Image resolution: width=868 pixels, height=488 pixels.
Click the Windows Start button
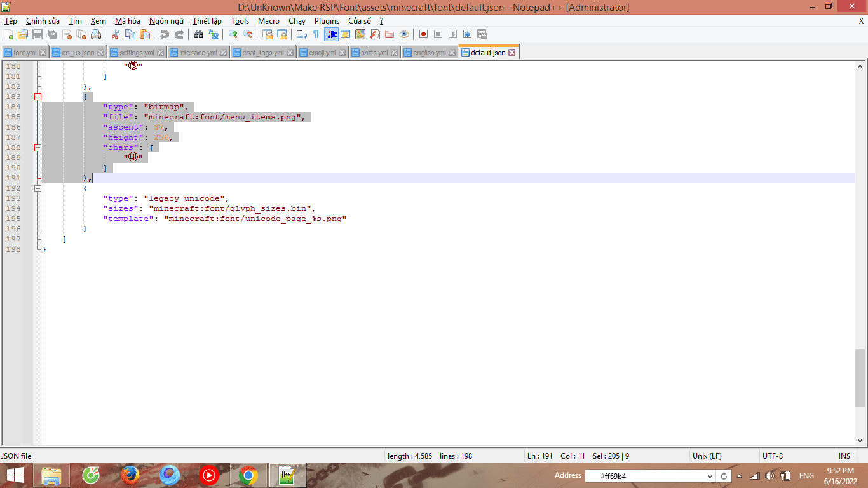pyautogui.click(x=15, y=475)
